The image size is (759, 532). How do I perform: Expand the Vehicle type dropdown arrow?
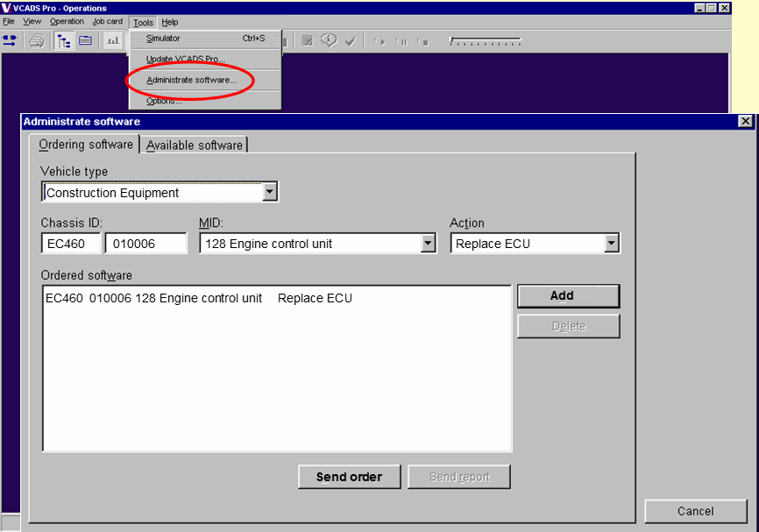[270, 192]
